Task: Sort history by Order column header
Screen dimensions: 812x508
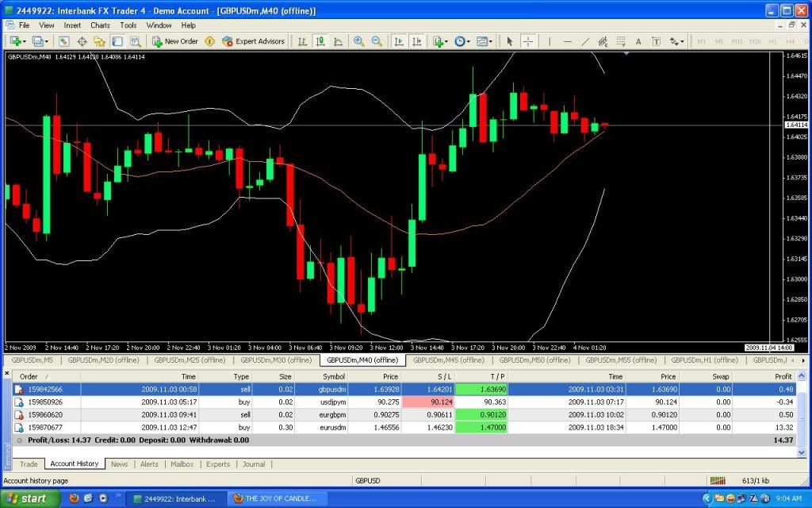Action: coord(47,376)
